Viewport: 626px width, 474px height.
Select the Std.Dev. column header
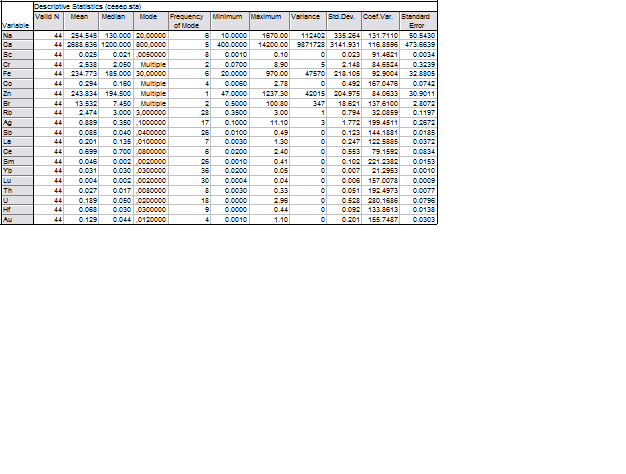(x=344, y=21)
